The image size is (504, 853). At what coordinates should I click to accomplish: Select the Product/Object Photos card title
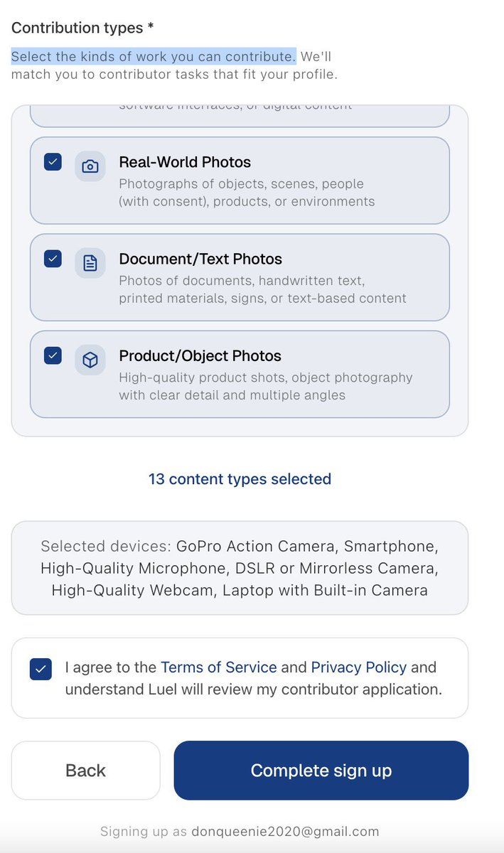click(x=200, y=355)
